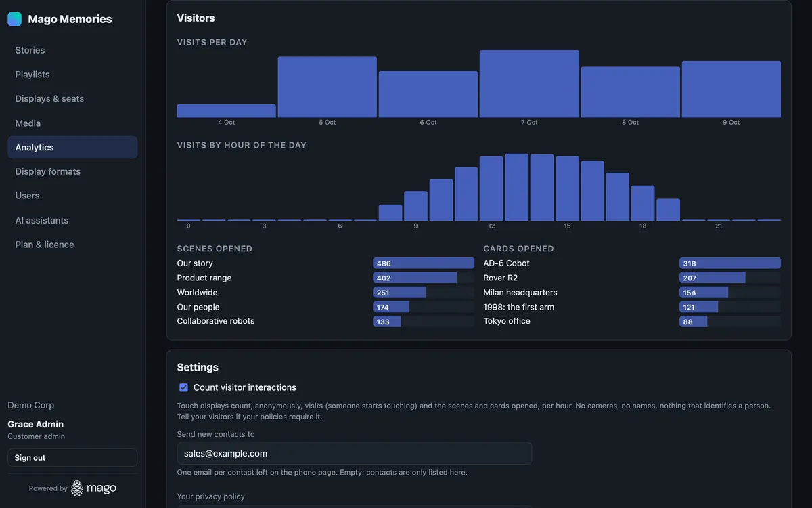812x508 pixels.
Task: Open Displays & seats page
Action: click(72, 99)
